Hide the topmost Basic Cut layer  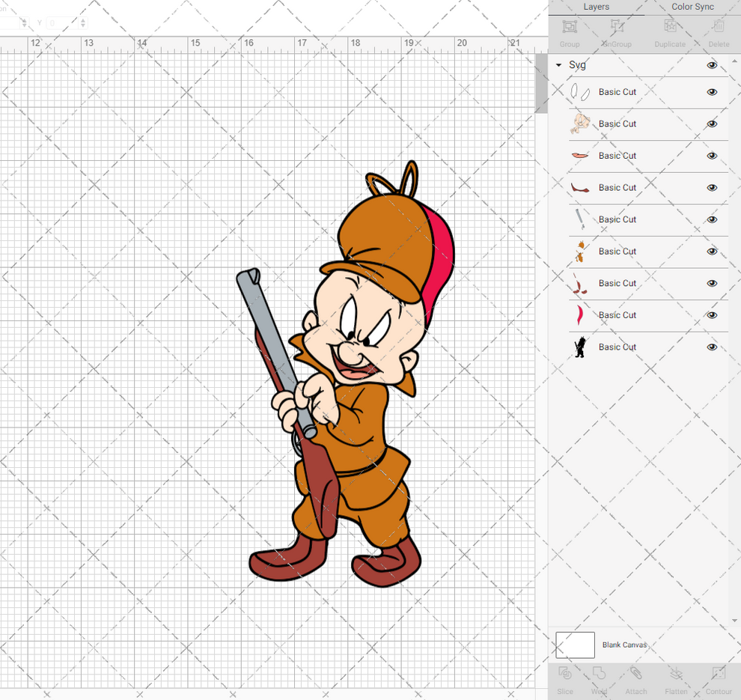(712, 92)
